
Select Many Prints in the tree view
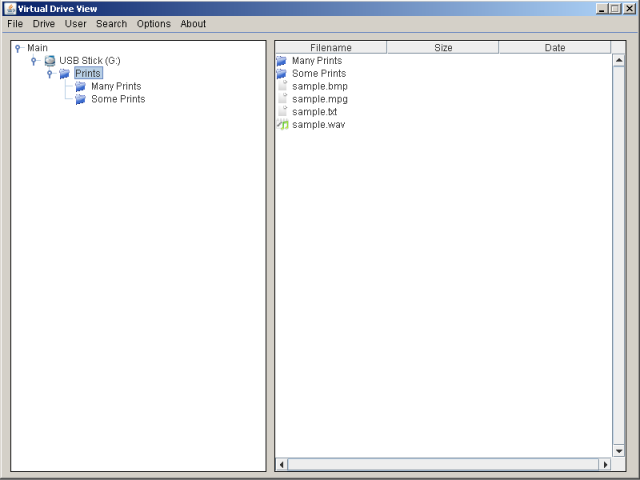(x=116, y=87)
